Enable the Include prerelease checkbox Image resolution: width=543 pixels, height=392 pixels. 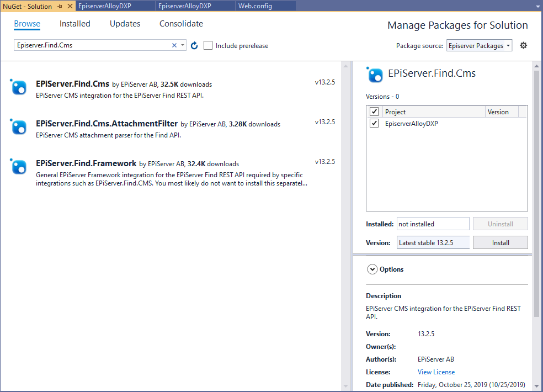[208, 46]
